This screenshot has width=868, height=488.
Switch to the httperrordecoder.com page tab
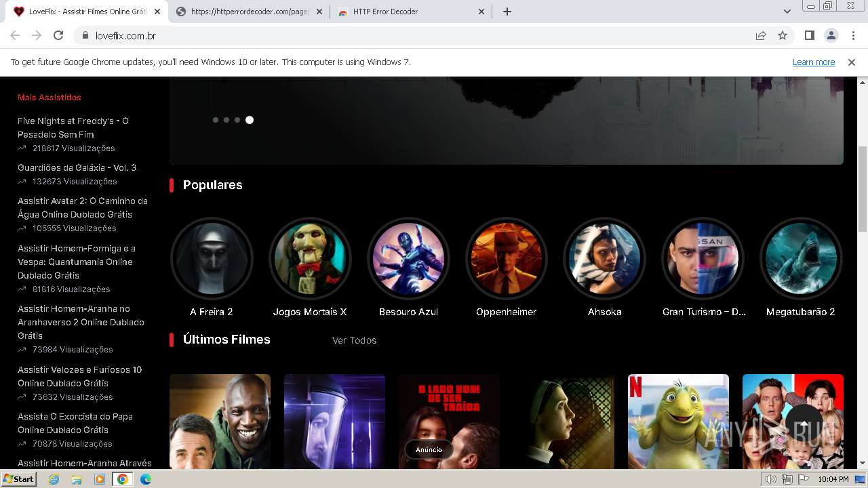[249, 12]
